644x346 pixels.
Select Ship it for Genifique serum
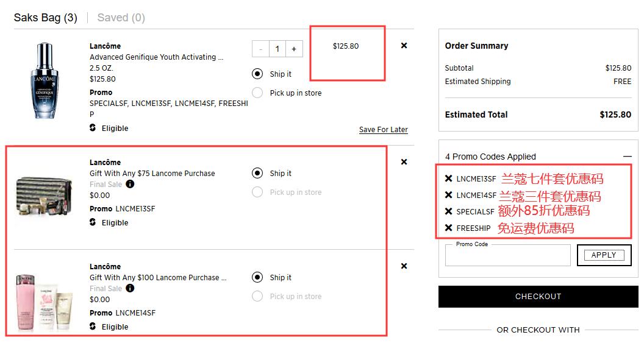(257, 74)
